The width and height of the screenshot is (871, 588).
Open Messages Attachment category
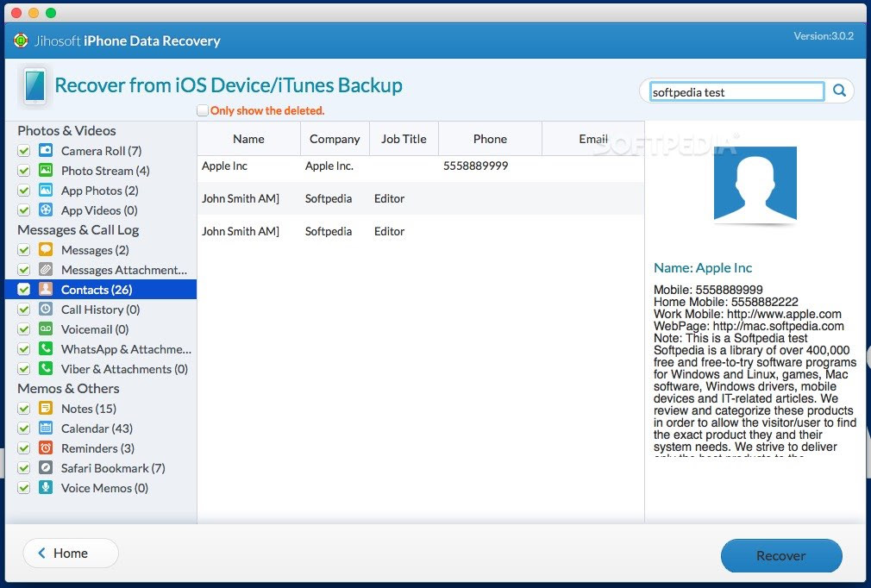point(124,270)
